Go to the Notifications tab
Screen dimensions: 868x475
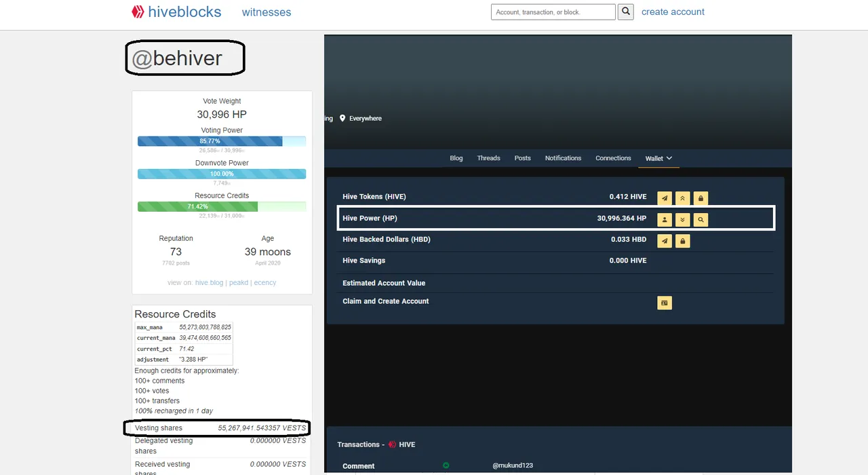[563, 158]
